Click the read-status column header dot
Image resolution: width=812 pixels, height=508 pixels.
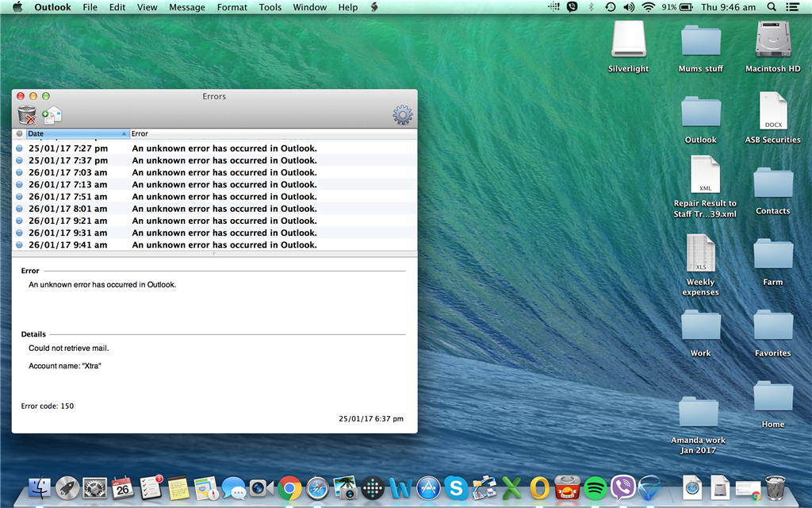pos(20,133)
